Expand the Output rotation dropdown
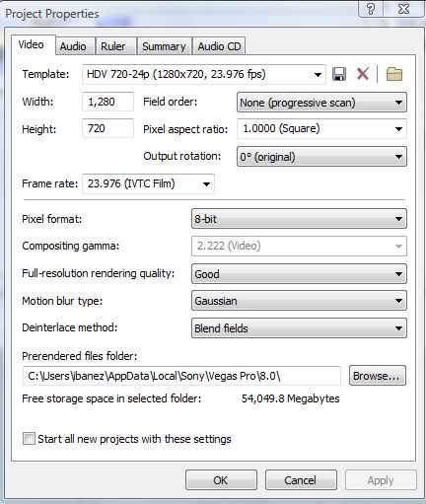The image size is (426, 504). pyautogui.click(x=321, y=157)
